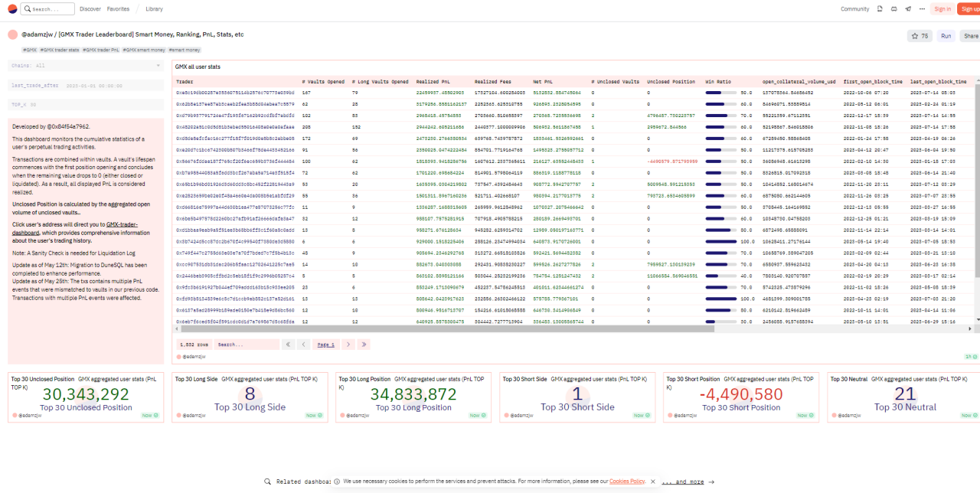Go to the last table page
The height and width of the screenshot is (493, 980).
pyautogui.click(x=364, y=344)
